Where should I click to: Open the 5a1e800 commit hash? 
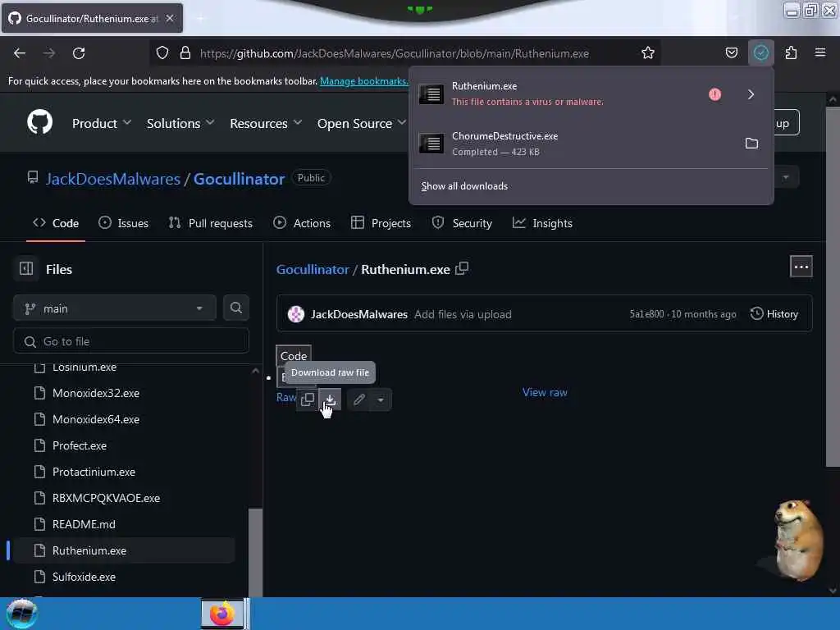coord(646,314)
